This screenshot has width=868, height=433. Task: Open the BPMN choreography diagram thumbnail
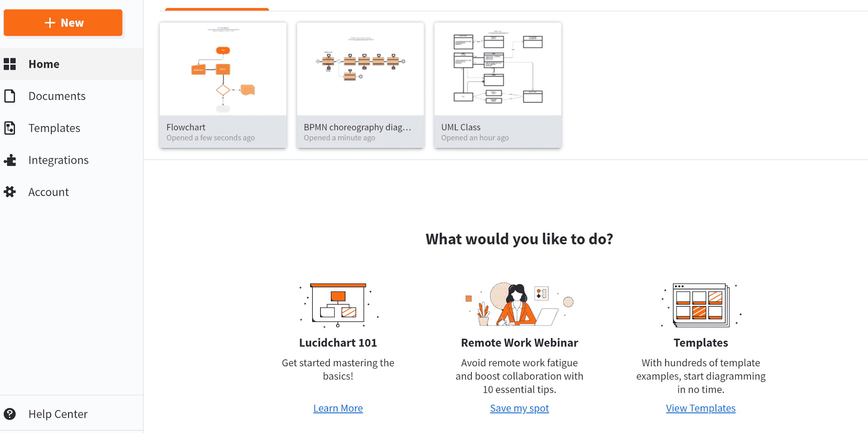(360, 68)
